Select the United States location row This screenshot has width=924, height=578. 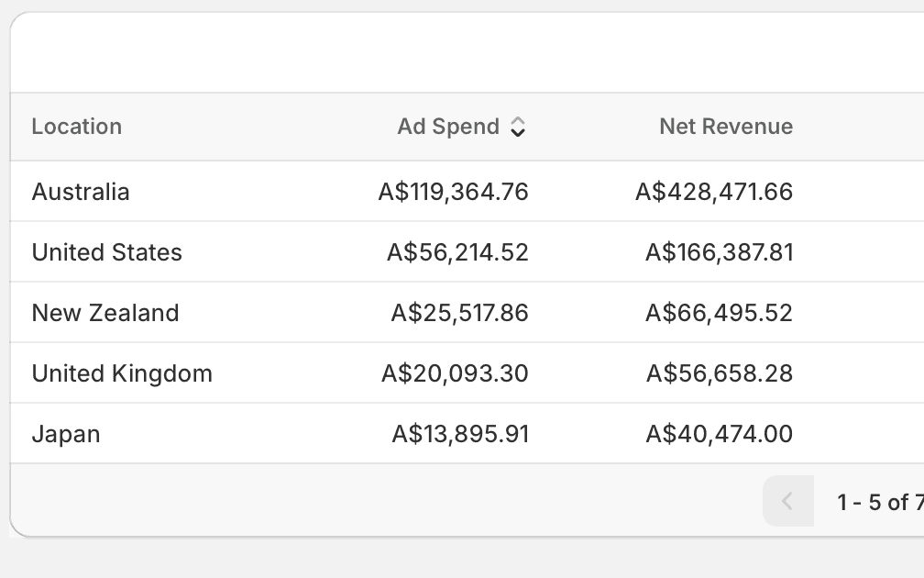click(467, 251)
